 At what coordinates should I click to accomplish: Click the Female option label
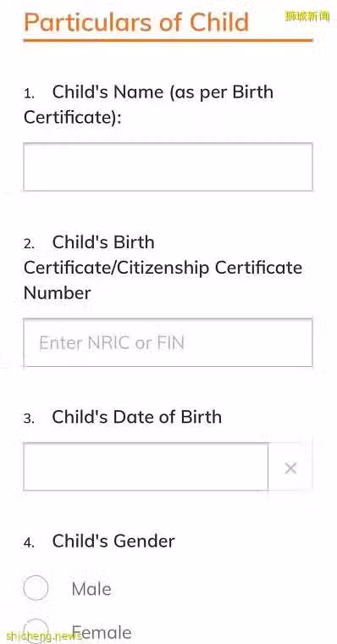(102, 632)
